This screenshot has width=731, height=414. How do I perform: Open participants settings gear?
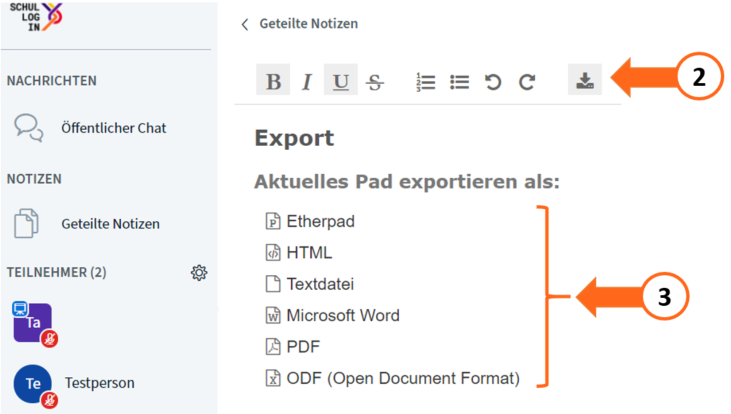point(199,272)
